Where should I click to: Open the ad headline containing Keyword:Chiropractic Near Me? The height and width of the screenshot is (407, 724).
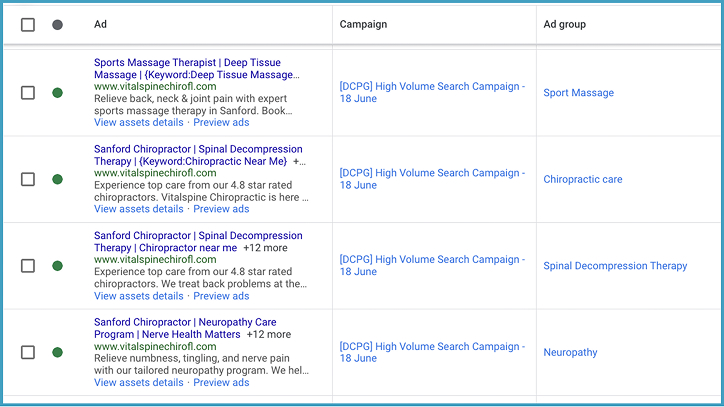point(198,155)
